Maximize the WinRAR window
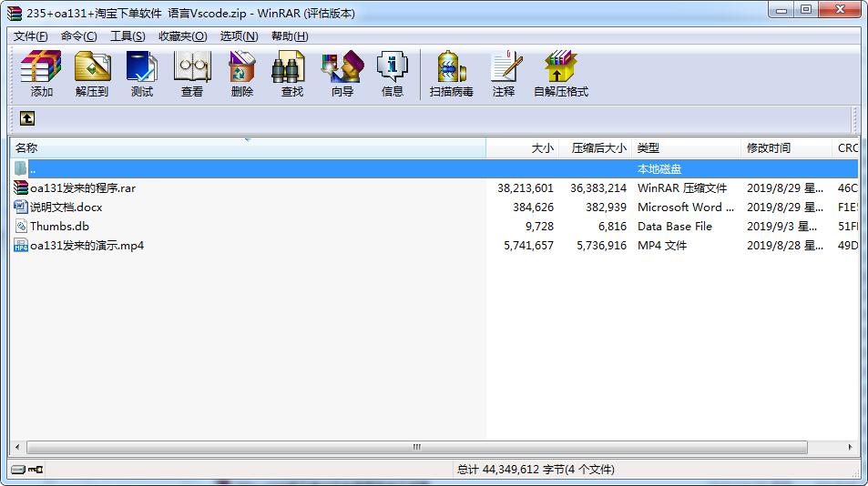868x486 pixels. (806, 9)
